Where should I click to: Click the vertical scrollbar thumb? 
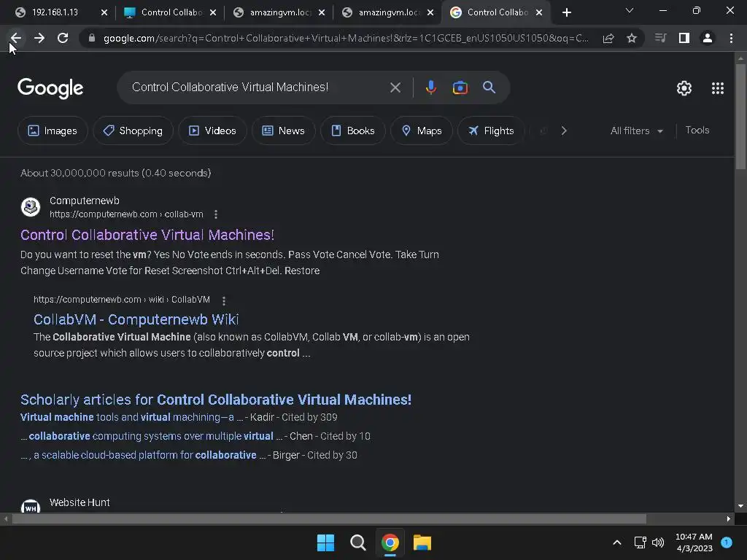click(740, 117)
